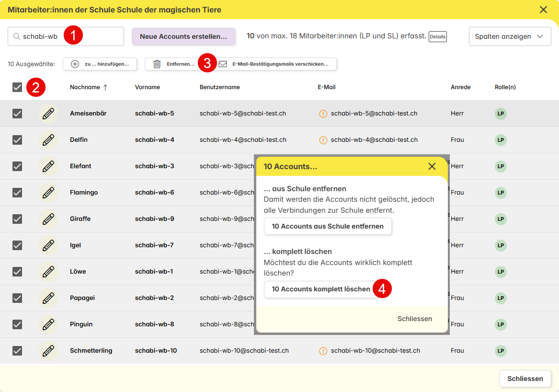Viewport: 559px width, 392px height.
Task: Click the magnifying glass search icon
Action: click(x=17, y=36)
